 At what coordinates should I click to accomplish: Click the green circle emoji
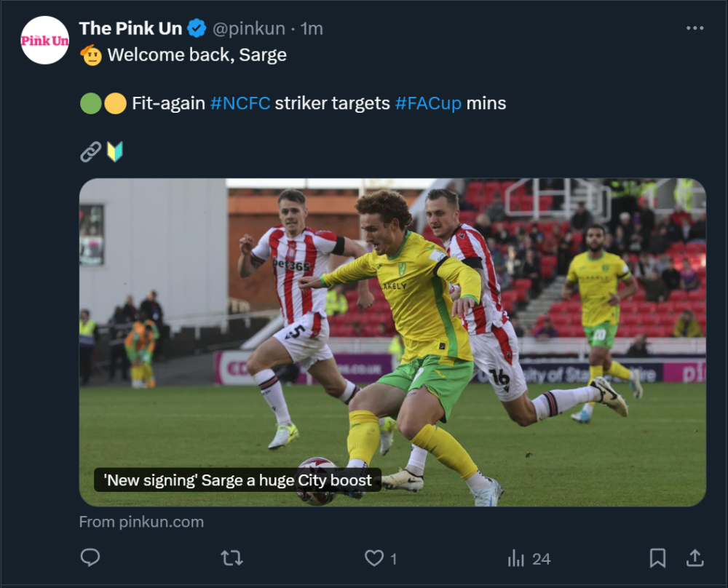point(90,103)
